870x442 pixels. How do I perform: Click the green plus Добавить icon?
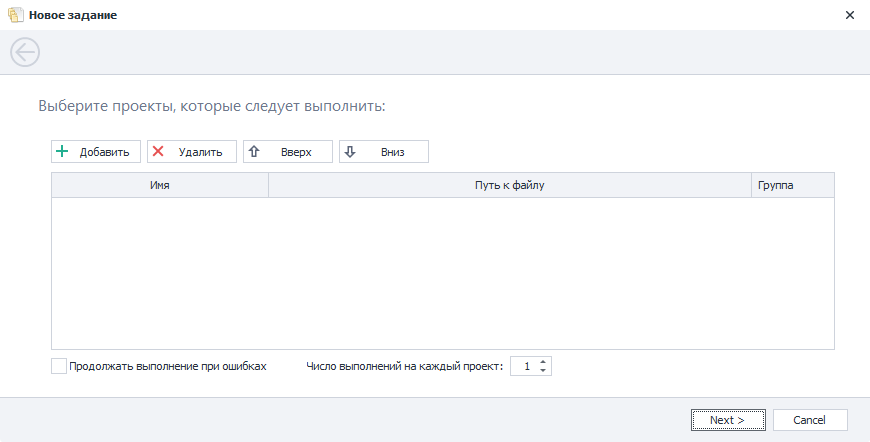[x=62, y=152]
